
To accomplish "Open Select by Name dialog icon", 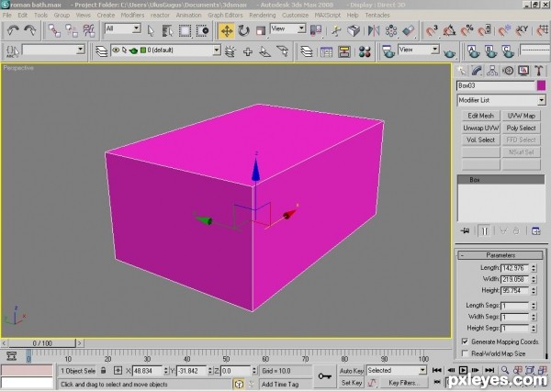I will [x=168, y=30].
